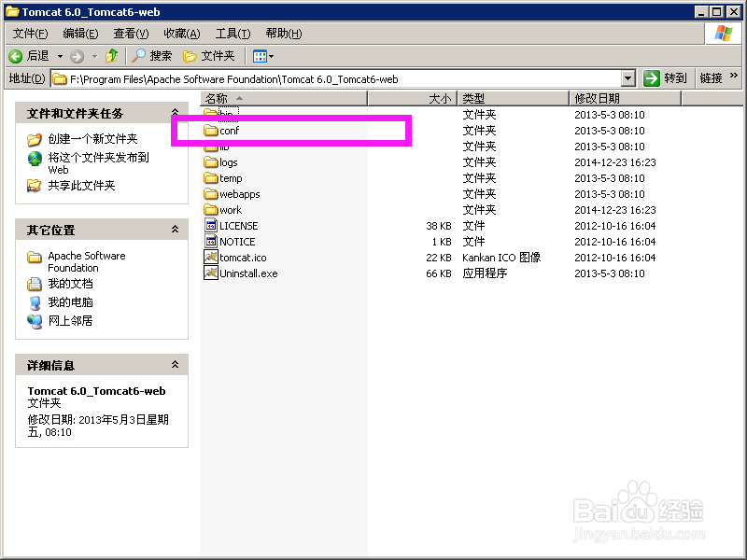Select the temp folder icon
The width and height of the screenshot is (747, 560).
click(211, 177)
